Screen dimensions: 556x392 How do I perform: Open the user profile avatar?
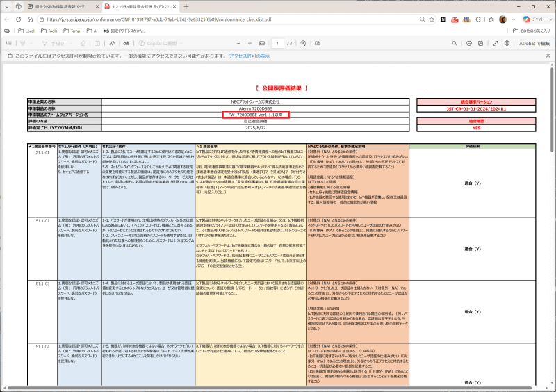pos(502,19)
